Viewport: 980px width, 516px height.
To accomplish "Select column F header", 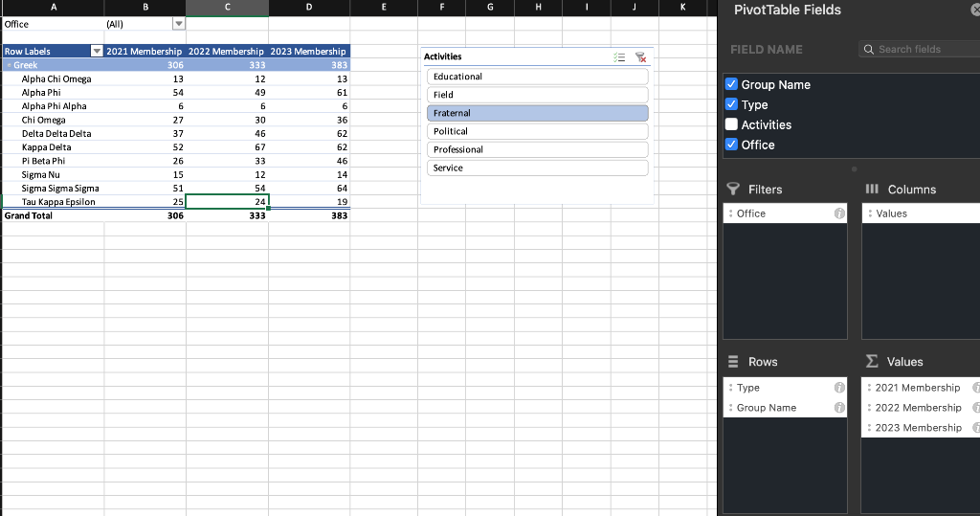I will point(442,8).
